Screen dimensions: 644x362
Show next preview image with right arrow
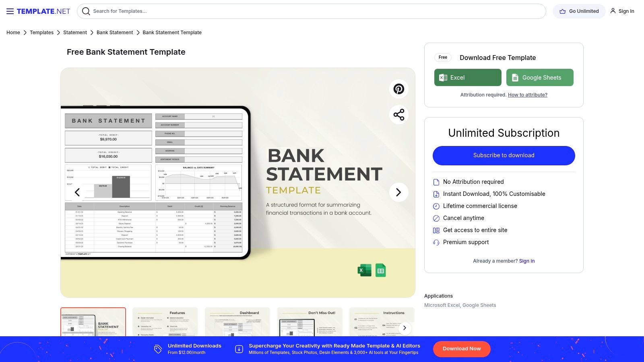pos(399,192)
